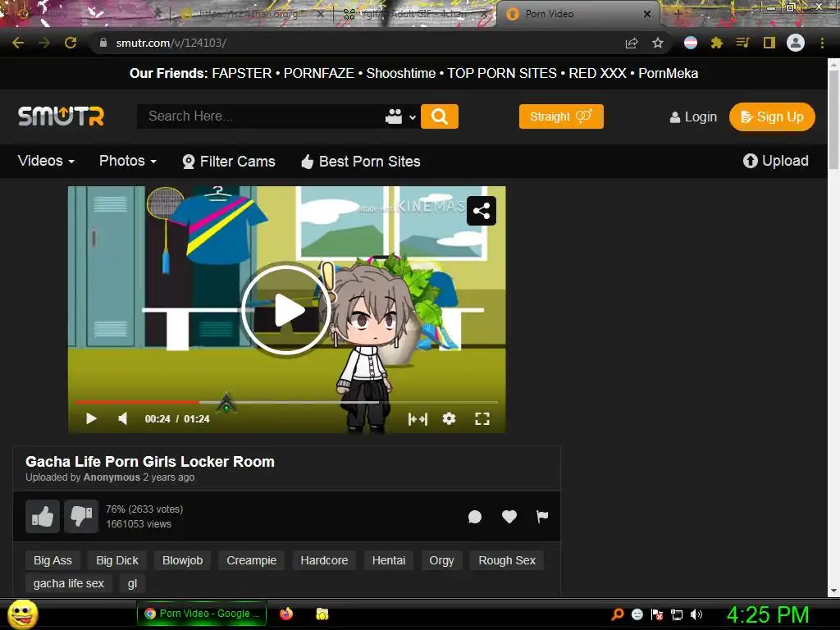Viewport: 840px width, 630px height.
Task: Bookmark this page with the star icon
Action: (658, 43)
